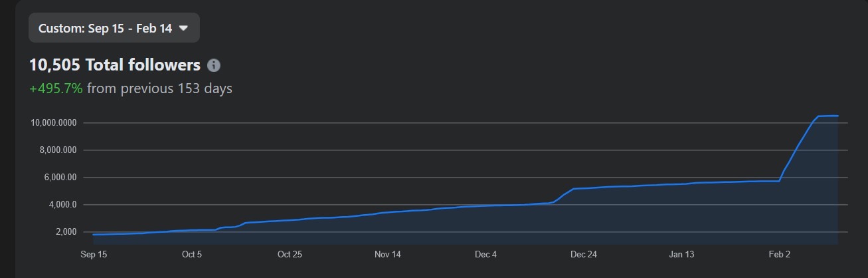This screenshot has width=868, height=278.
Task: Click the Jan 13 date label on axis
Action: point(681,254)
